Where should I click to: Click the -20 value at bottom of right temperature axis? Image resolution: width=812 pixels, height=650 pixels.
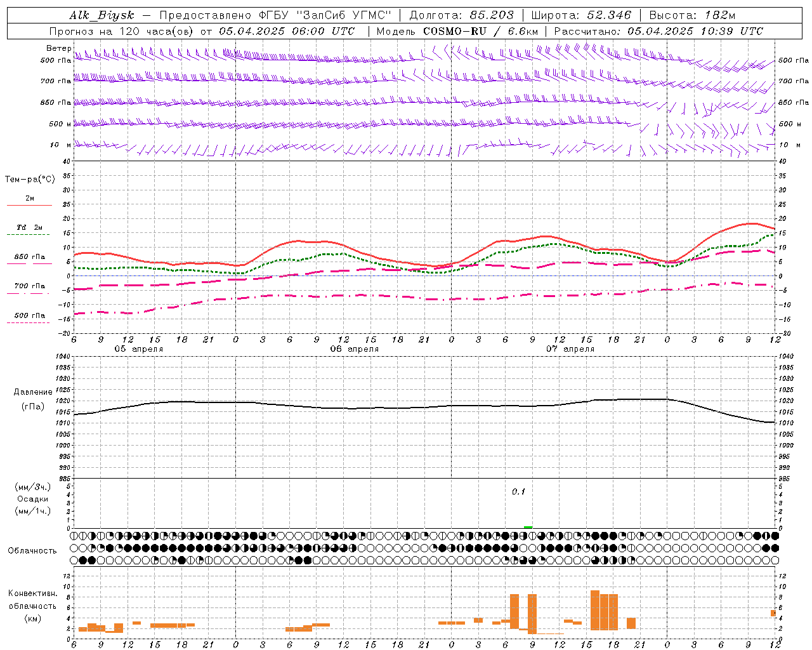tap(783, 334)
